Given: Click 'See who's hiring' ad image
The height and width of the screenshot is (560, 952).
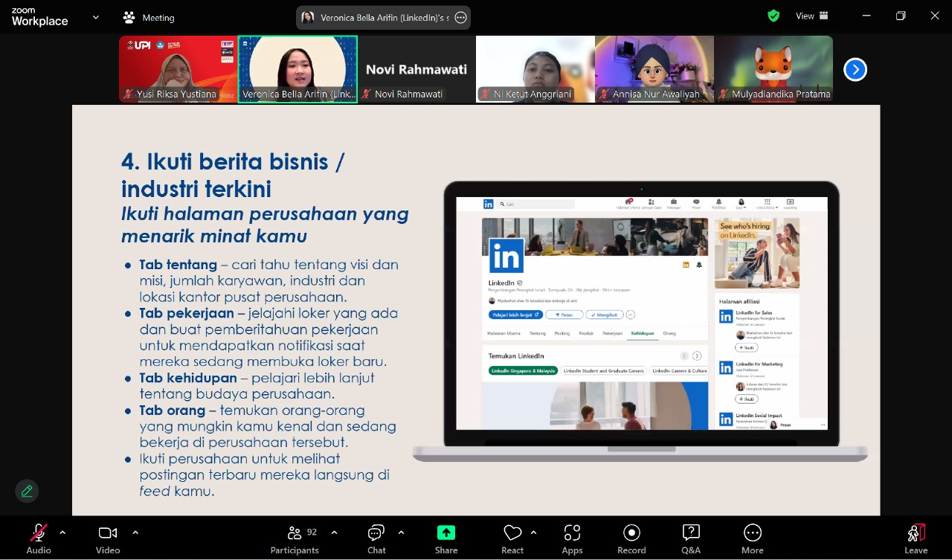Looking at the screenshot, I should tap(757, 254).
